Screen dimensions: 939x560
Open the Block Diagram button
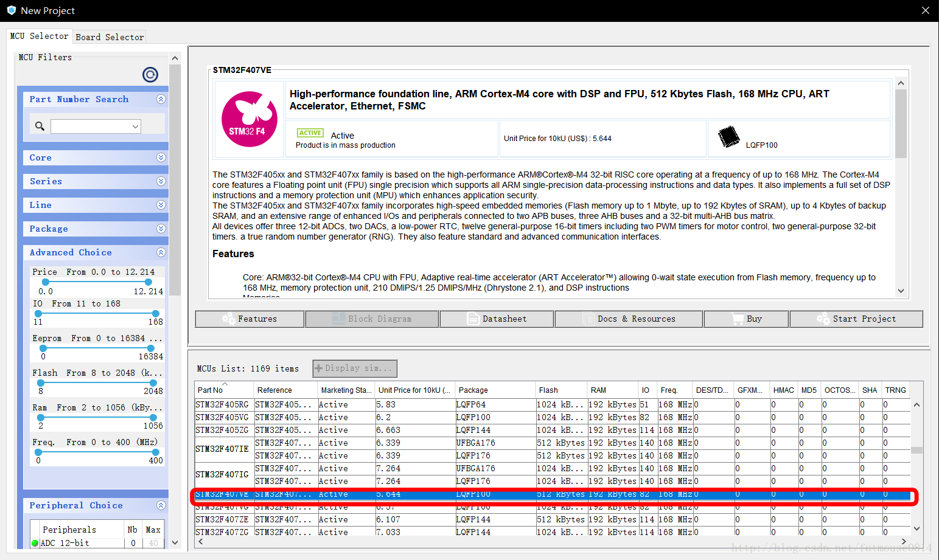coord(372,319)
